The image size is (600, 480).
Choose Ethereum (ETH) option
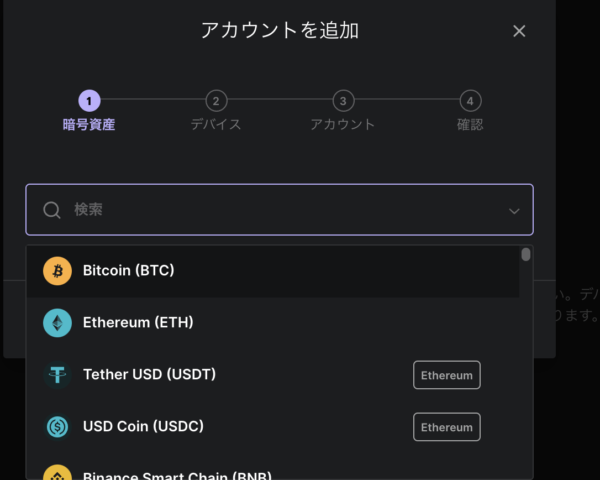(x=273, y=323)
